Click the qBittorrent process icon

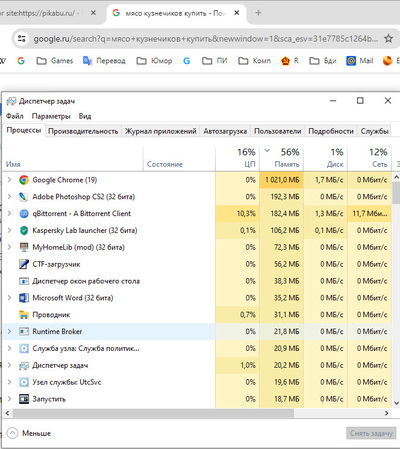pyautogui.click(x=24, y=214)
